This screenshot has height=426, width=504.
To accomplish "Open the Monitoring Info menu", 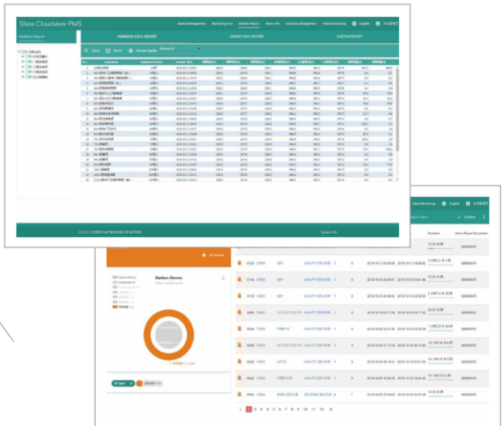I will coord(222,24).
